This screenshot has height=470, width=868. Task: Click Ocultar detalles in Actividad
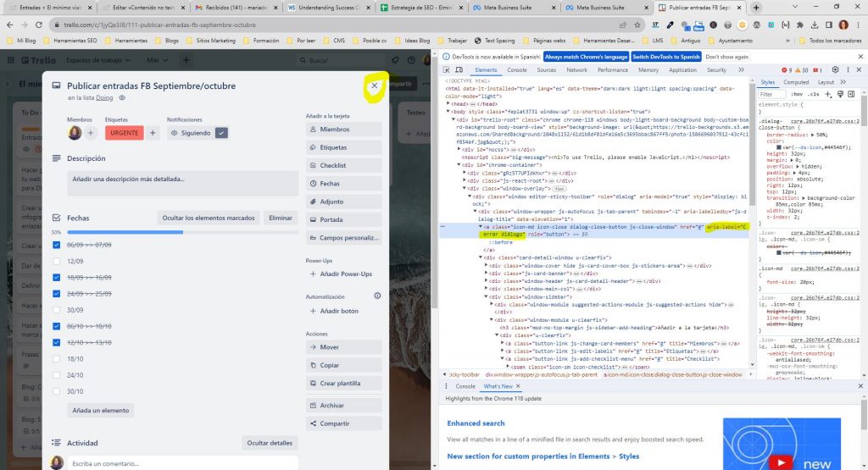(270, 443)
